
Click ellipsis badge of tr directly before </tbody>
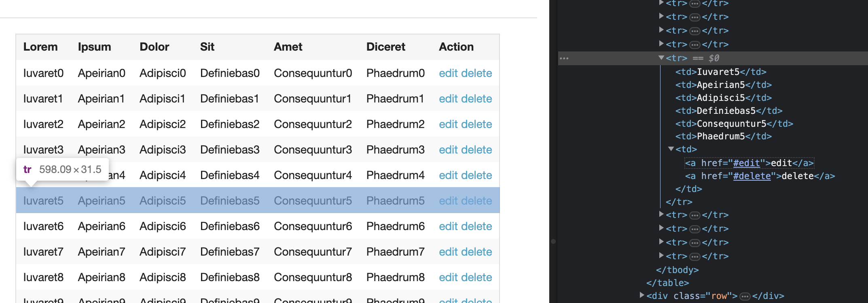click(694, 256)
